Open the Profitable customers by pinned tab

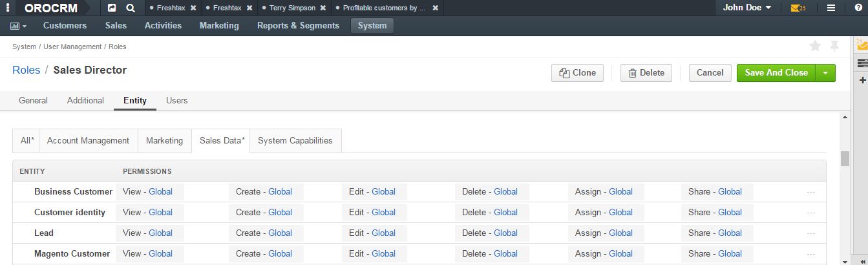point(385,8)
